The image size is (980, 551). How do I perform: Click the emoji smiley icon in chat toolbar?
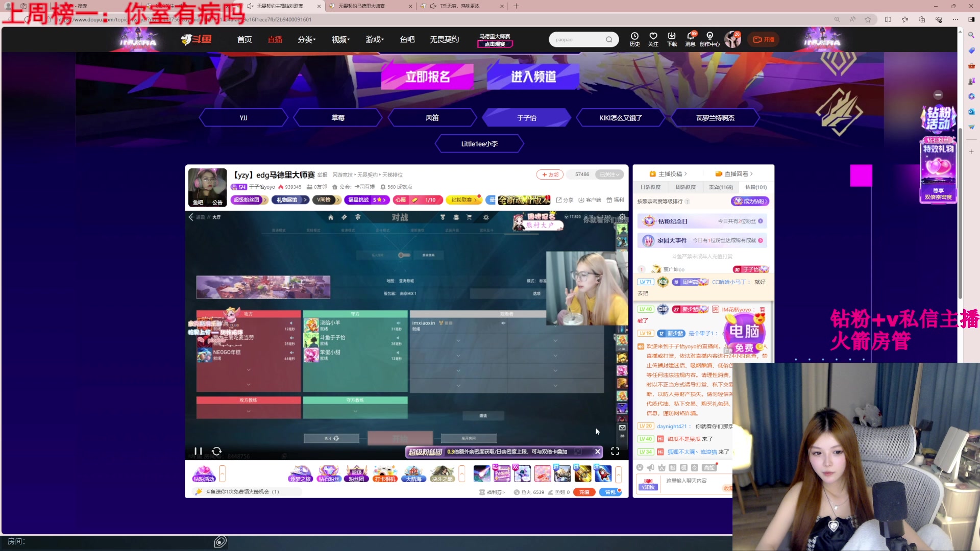coord(640,467)
